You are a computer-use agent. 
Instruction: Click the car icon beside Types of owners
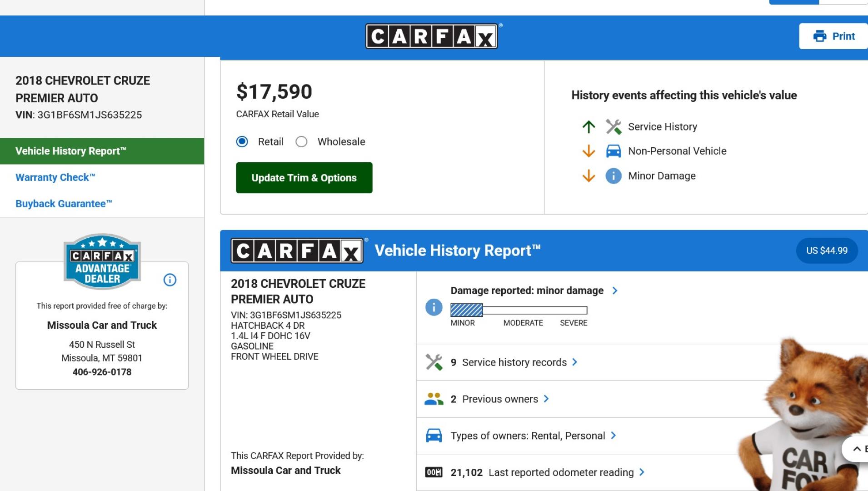click(434, 436)
